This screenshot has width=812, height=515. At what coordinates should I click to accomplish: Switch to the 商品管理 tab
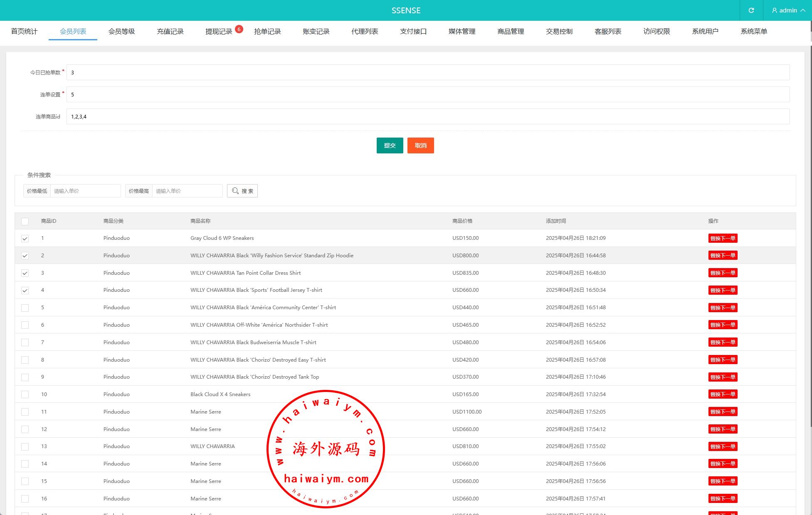pos(511,31)
